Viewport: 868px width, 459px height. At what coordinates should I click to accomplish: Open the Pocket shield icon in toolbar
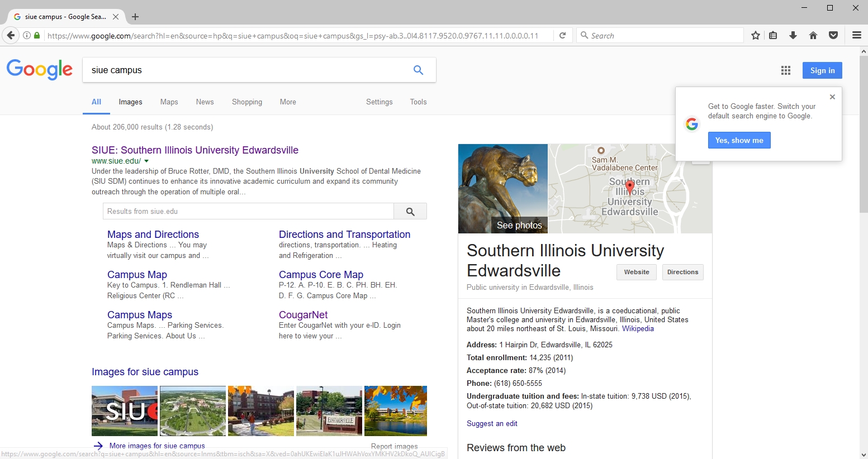tap(833, 36)
